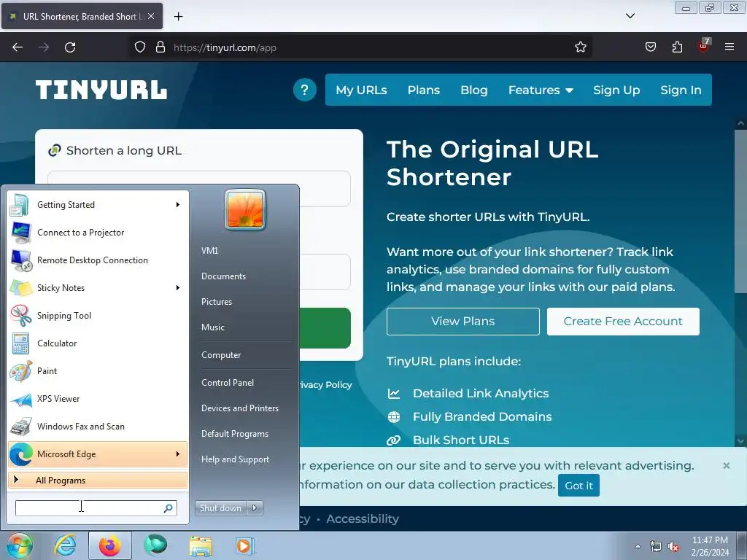Open the Blog link
The image size is (747, 560).
click(474, 90)
